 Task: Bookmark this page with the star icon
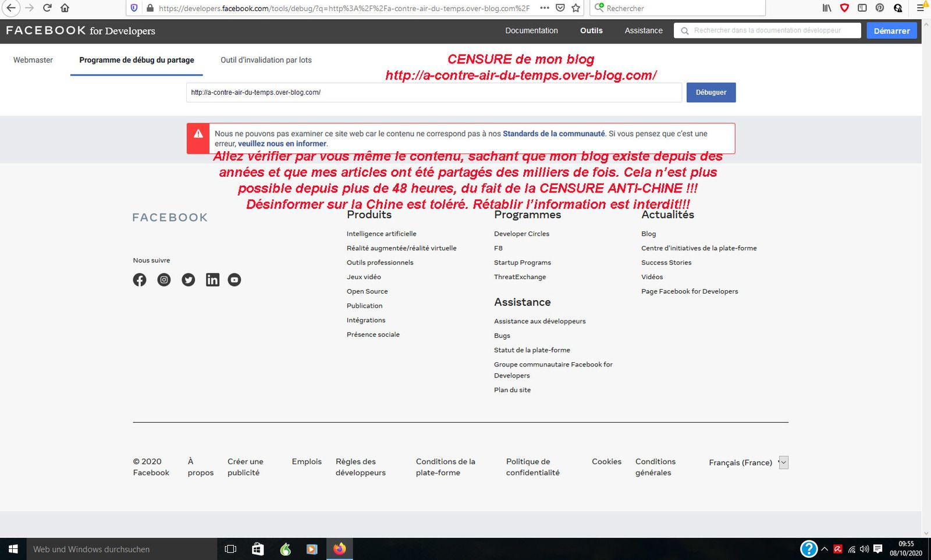pyautogui.click(x=576, y=8)
